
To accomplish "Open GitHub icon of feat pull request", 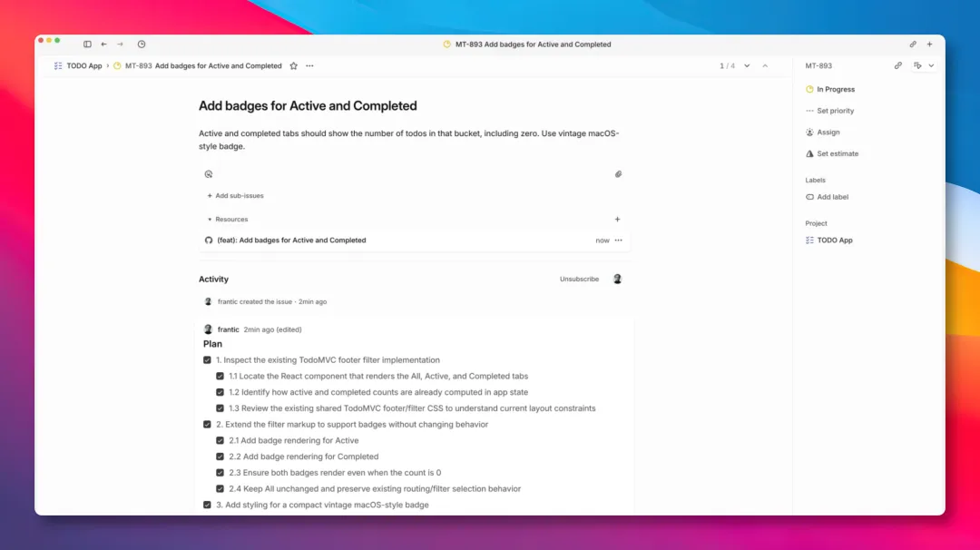I will pyautogui.click(x=209, y=240).
